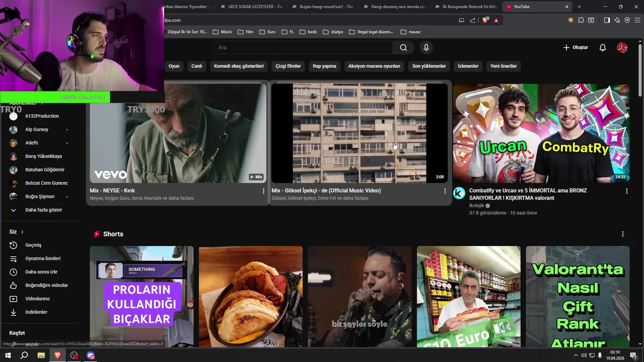Click the YouTube search magnifier button
This screenshot has height=362, width=644.
(404, 47)
